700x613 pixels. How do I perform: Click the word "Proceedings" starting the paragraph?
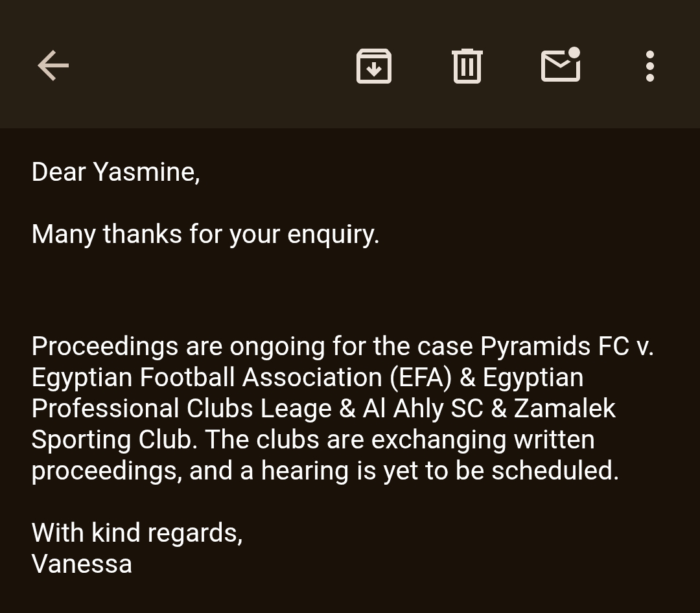pyautogui.click(x=105, y=347)
